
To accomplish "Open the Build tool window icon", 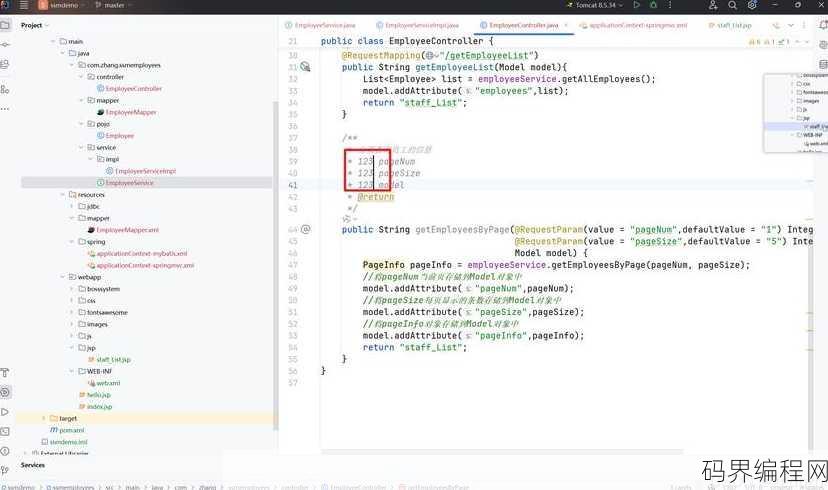I will (x=5, y=372).
